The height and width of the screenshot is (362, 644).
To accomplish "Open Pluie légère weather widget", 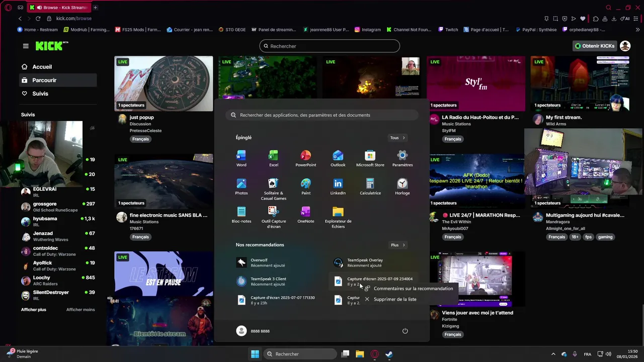I will pyautogui.click(x=22, y=354).
